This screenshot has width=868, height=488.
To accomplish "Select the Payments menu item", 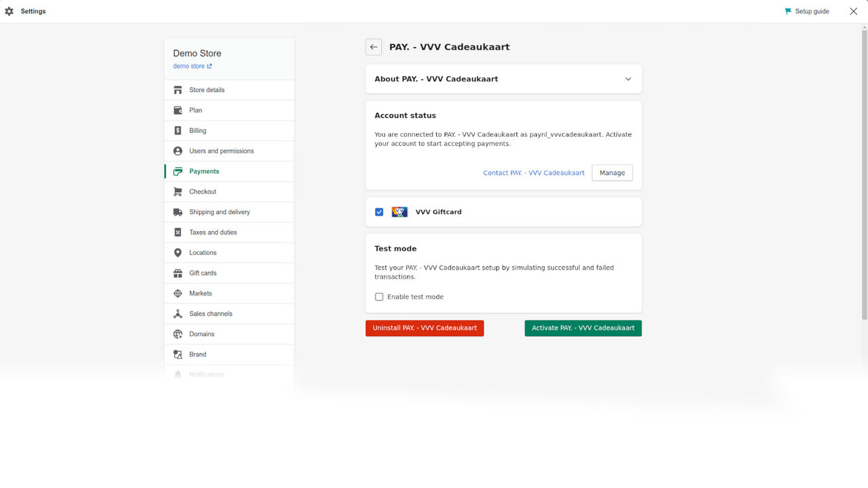I will 229,171.
